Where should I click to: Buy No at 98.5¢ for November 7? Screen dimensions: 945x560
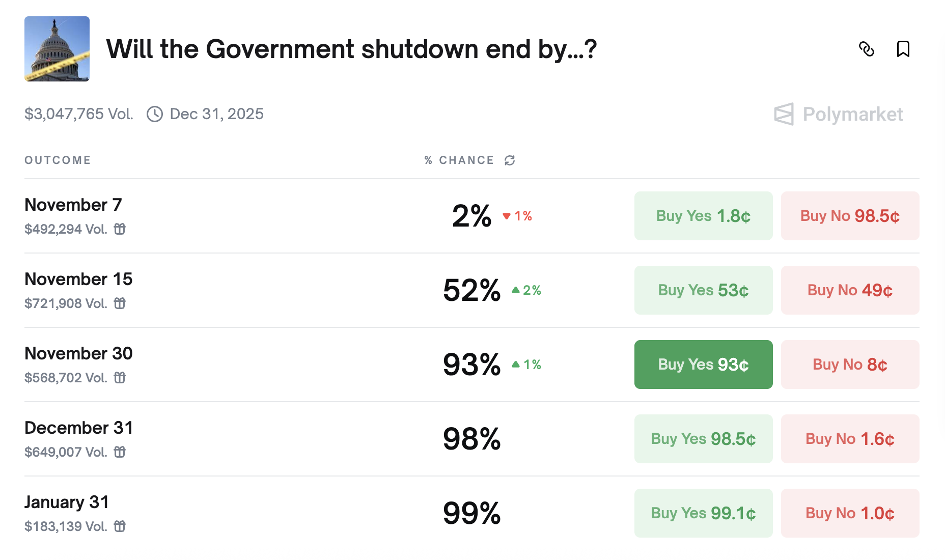point(850,216)
